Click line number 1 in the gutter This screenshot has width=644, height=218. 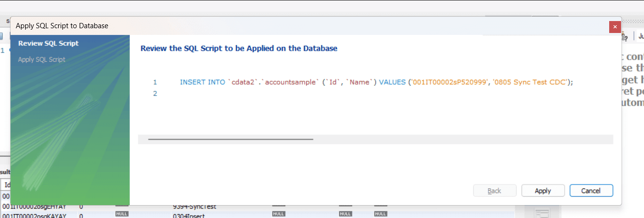155,82
